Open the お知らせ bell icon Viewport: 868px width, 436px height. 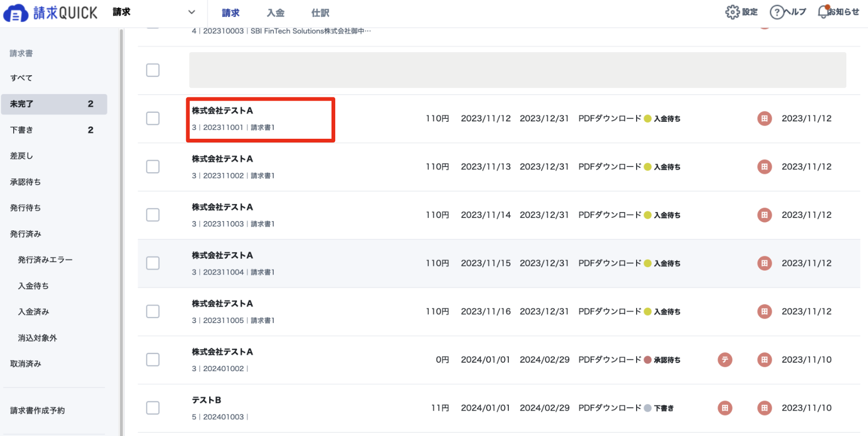(823, 12)
